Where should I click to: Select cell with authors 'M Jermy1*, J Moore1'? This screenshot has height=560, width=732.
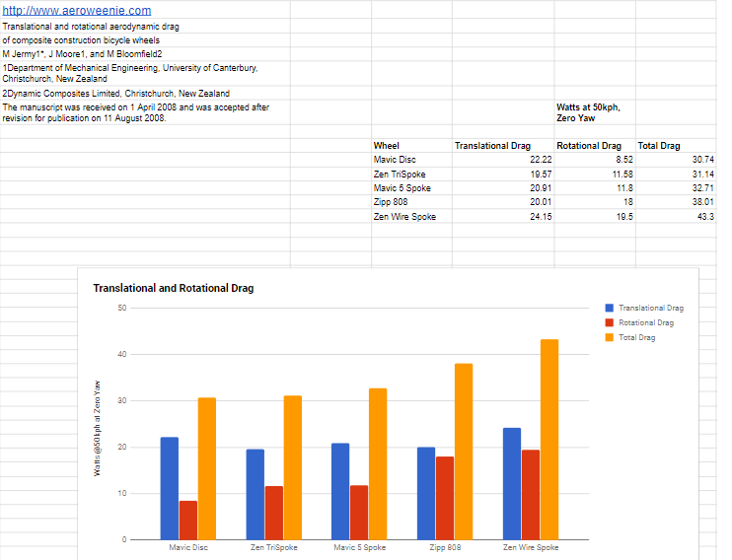click(x=145, y=54)
